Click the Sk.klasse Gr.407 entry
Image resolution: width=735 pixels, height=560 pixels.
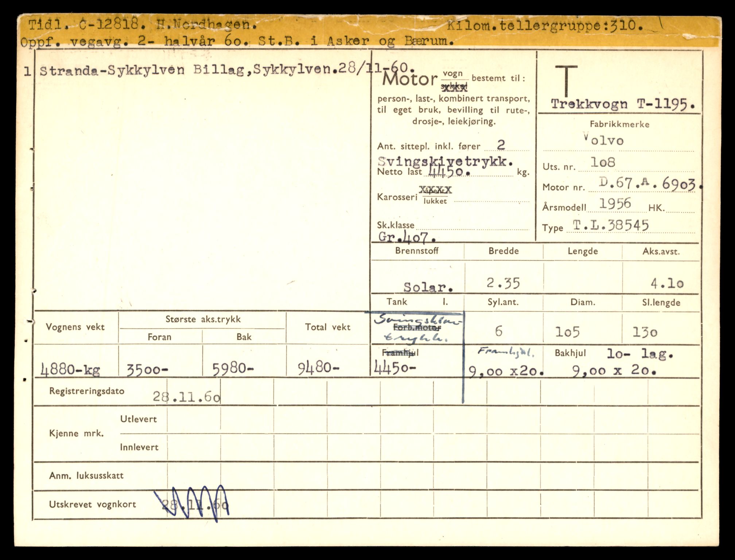407,237
